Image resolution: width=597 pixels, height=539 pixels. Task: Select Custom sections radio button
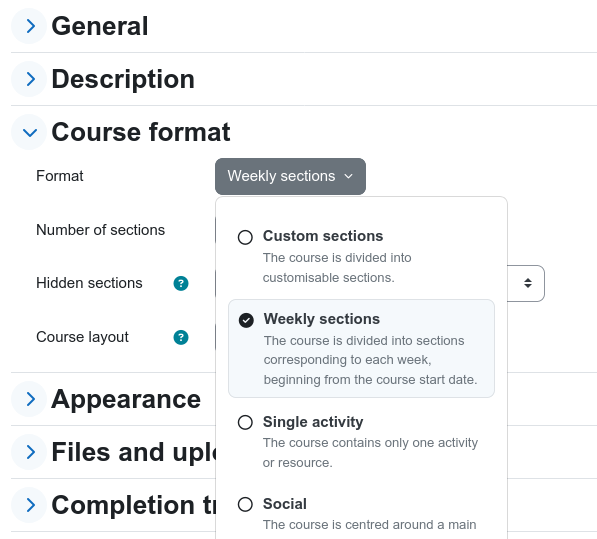pyautogui.click(x=245, y=237)
